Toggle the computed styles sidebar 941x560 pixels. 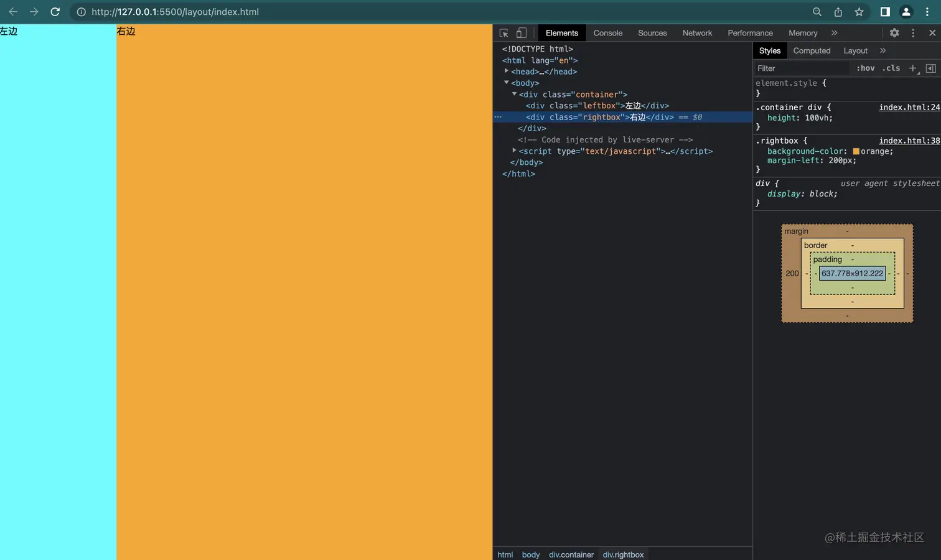(x=931, y=68)
